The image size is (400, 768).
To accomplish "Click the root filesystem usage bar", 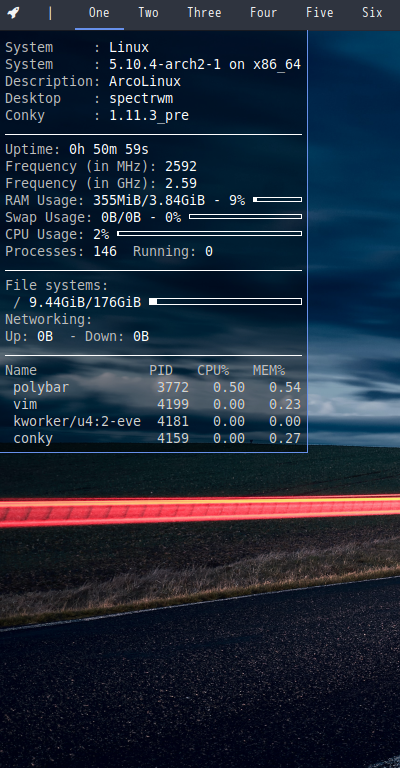I will 225,302.
